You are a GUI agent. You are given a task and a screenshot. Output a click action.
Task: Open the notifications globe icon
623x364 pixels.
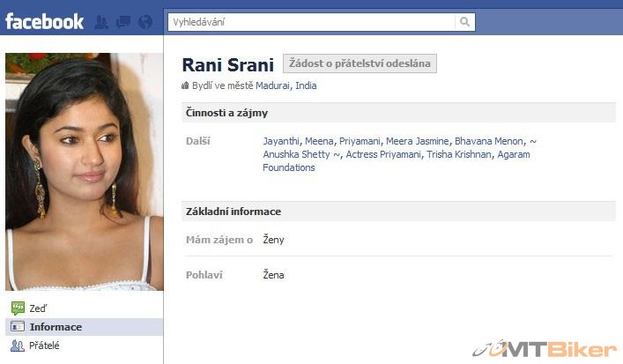click(x=145, y=22)
